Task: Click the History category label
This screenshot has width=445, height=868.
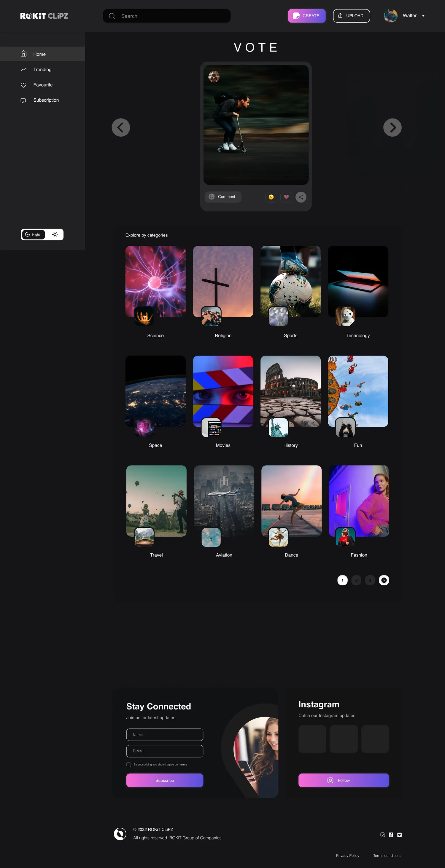Action: click(290, 445)
